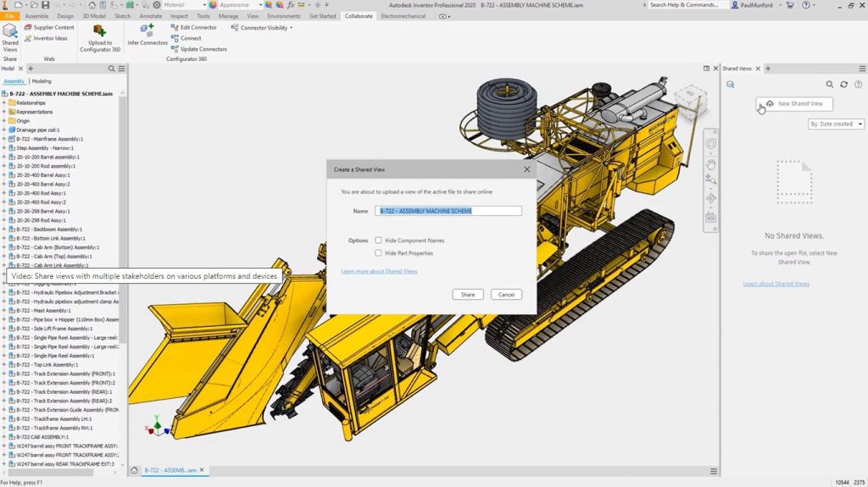This screenshot has width=868, height=487.
Task: Click the Model browser vertical scrollbar
Action: coord(123,221)
